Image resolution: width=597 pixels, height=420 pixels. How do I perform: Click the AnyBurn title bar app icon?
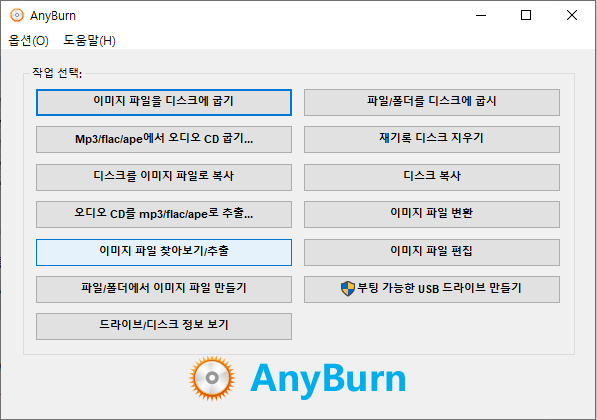pos(17,15)
